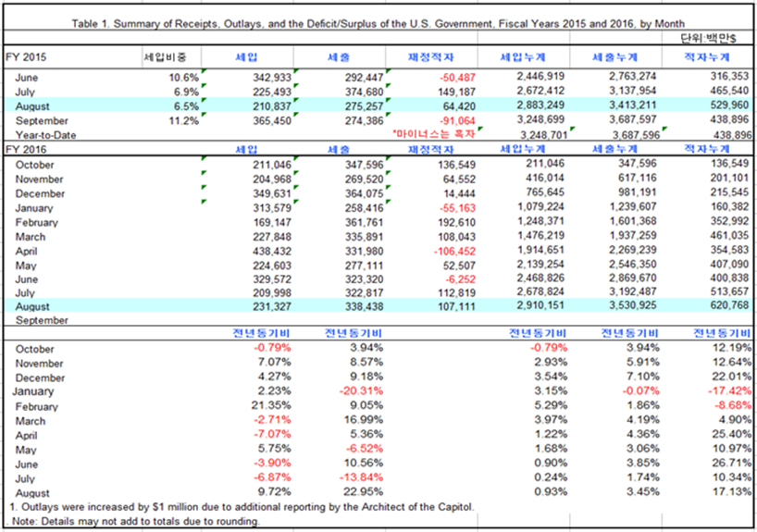This screenshot has height=532, width=757.
Task: Click the Architect of the Capitol footnote
Action: click(x=242, y=506)
